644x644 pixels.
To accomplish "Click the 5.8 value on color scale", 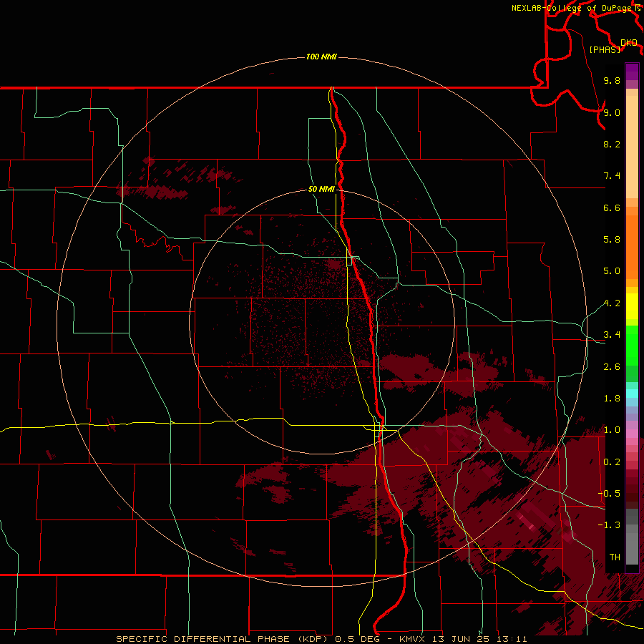I will point(612,240).
